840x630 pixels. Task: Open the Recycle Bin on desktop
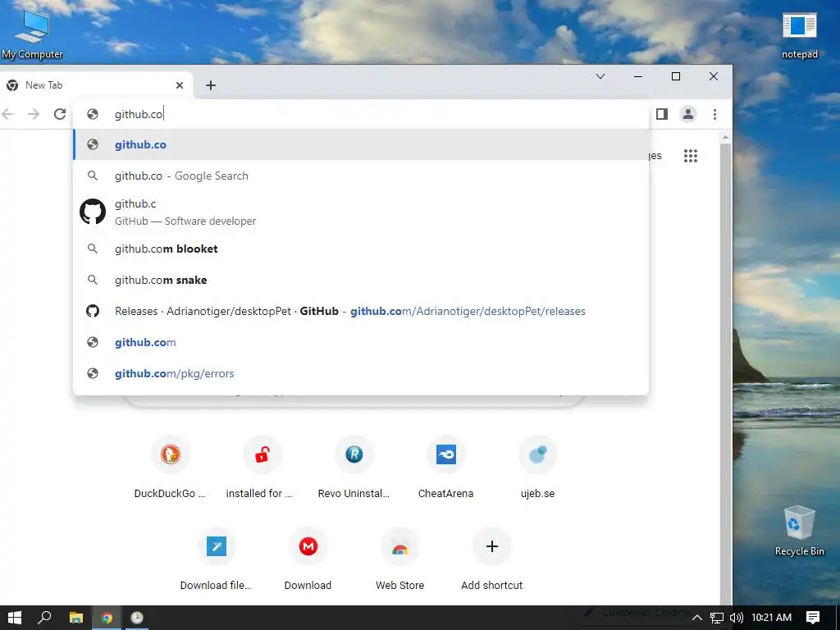pos(799,531)
